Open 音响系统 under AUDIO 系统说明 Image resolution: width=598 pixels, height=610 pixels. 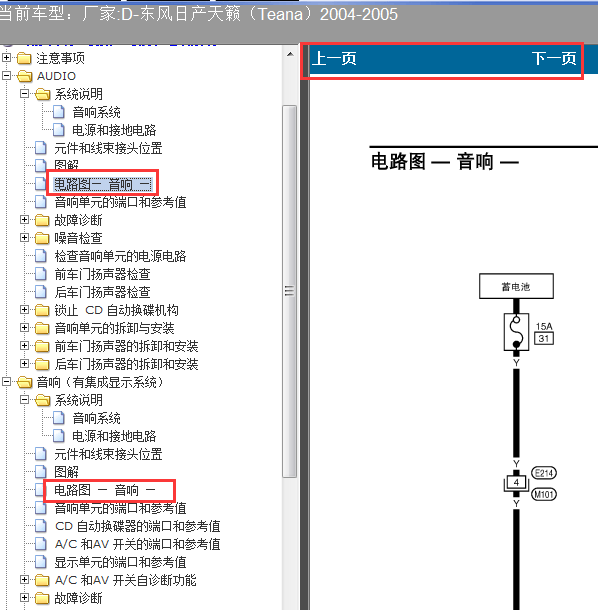point(96,112)
